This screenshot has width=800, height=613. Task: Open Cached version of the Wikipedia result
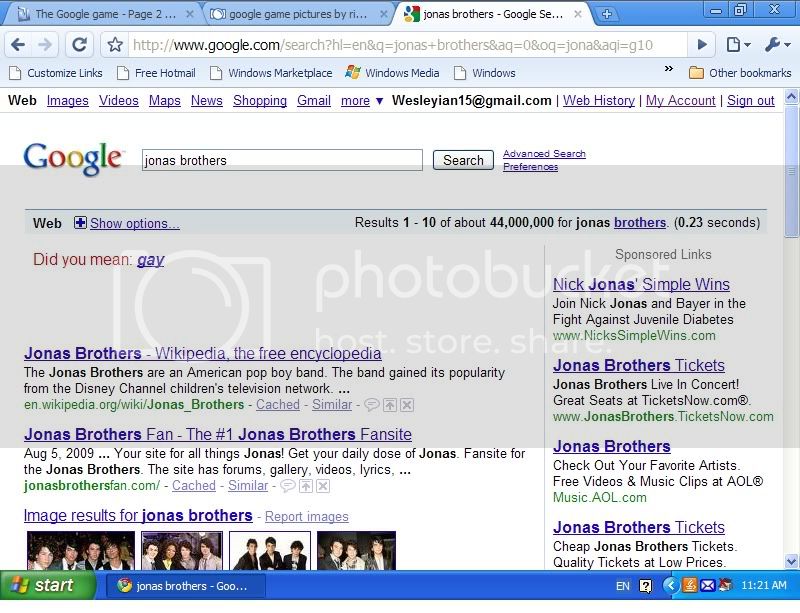(x=278, y=405)
